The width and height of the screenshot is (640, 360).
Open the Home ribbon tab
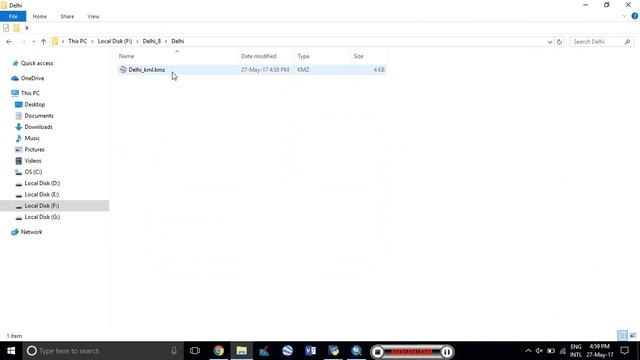[40, 16]
